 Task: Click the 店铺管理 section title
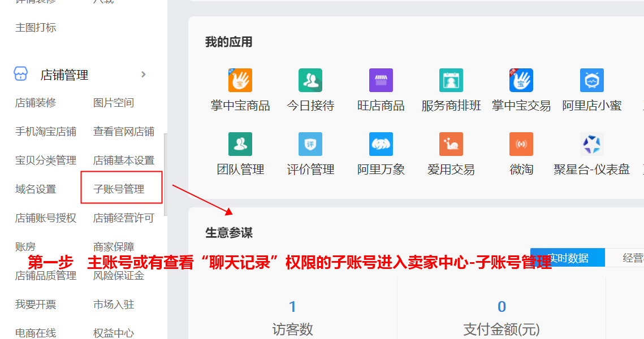coord(64,75)
